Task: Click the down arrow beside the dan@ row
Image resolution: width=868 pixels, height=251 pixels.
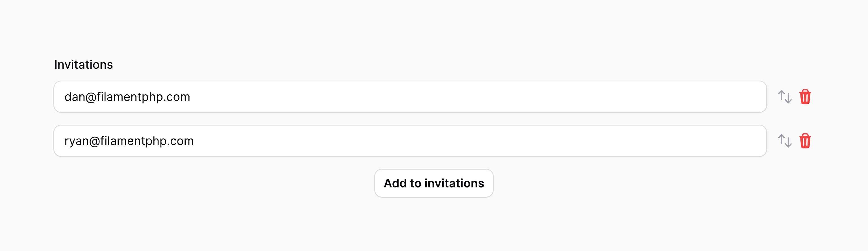Action: [x=789, y=98]
